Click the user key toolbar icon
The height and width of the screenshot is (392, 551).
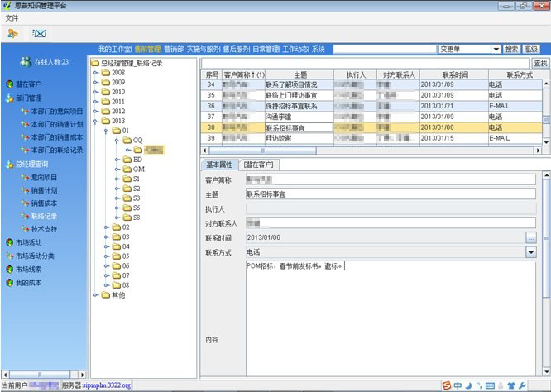pyautogui.click(x=12, y=33)
